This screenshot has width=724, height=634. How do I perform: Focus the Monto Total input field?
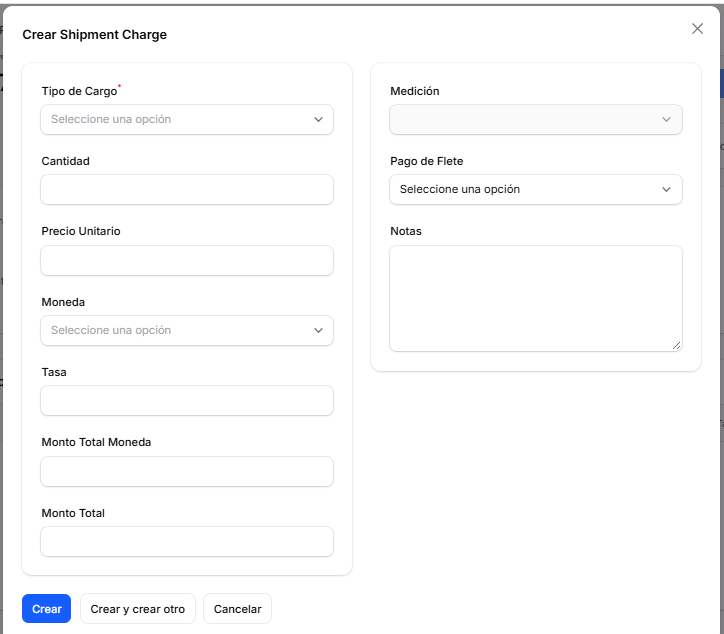point(187,541)
